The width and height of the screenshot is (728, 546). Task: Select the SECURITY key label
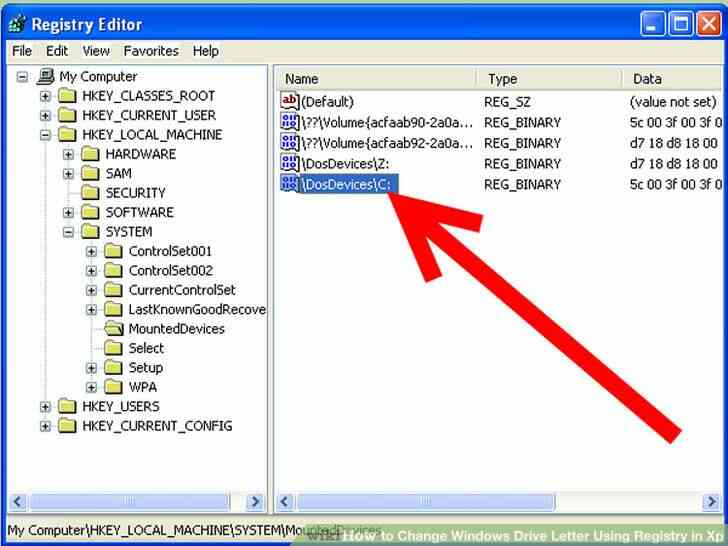(136, 193)
